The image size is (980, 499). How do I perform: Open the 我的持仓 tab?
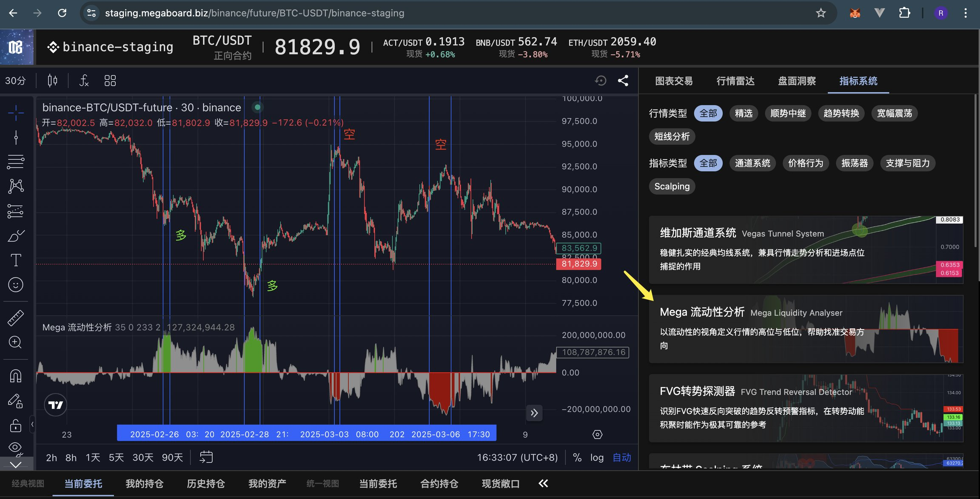point(144,484)
